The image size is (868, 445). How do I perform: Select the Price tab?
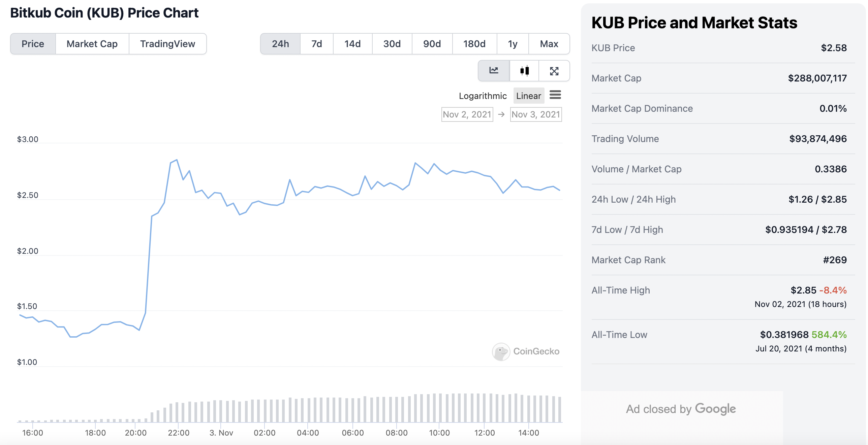(x=33, y=44)
